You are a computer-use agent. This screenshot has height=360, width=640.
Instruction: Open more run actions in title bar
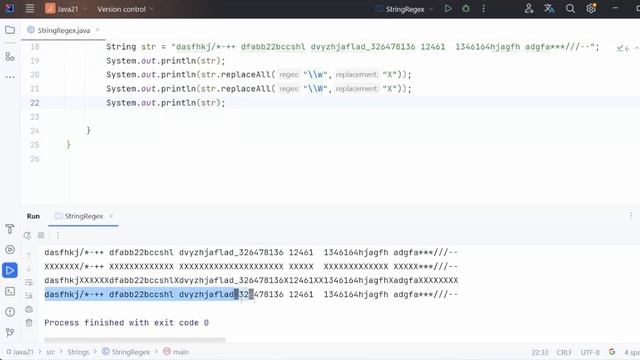click(484, 9)
